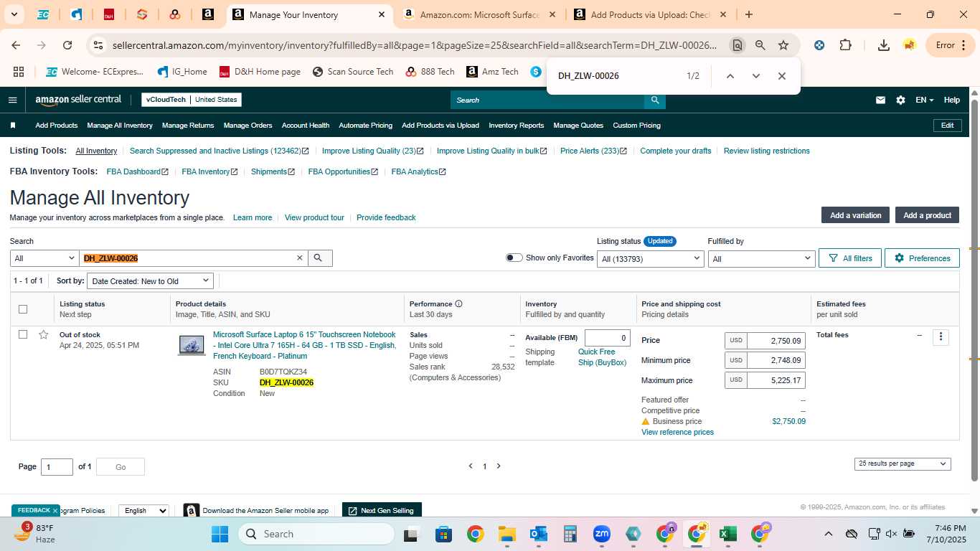Open Search Suppressed and Inactive Listings link
Screen dimensions: 980x551
(219, 151)
